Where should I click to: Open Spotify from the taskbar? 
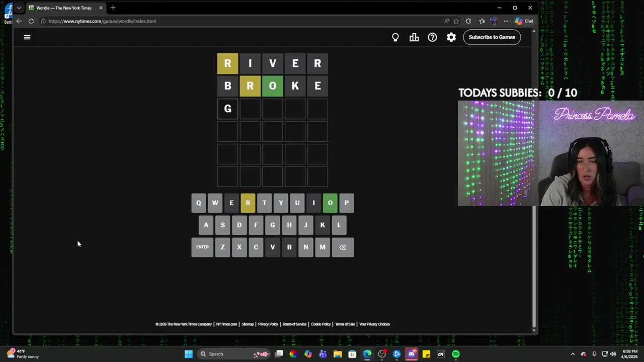click(x=456, y=354)
